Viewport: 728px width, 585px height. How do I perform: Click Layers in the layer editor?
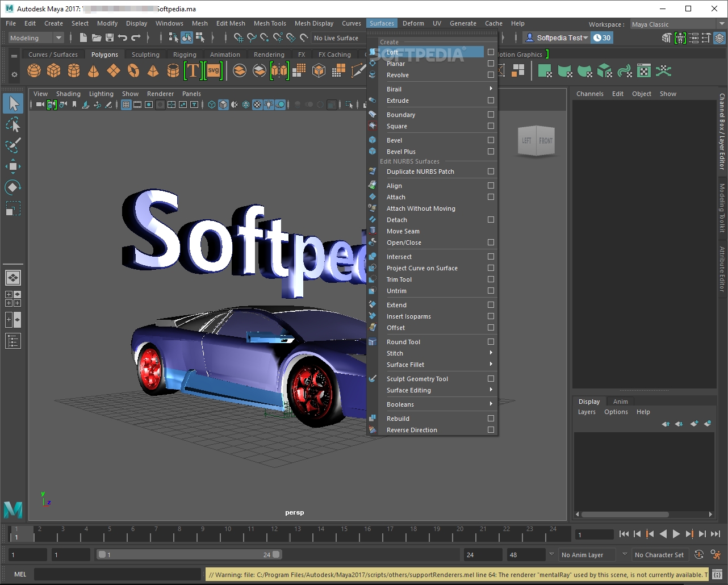point(587,412)
